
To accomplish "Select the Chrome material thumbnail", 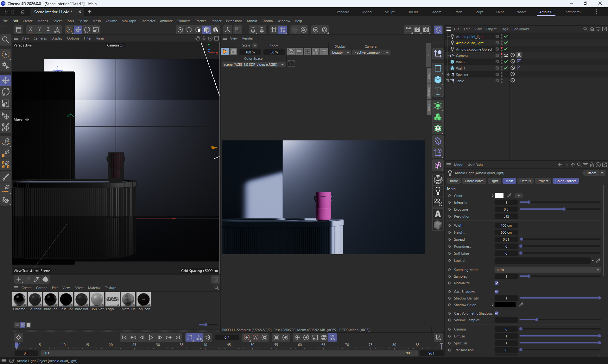I will (x=19, y=299).
